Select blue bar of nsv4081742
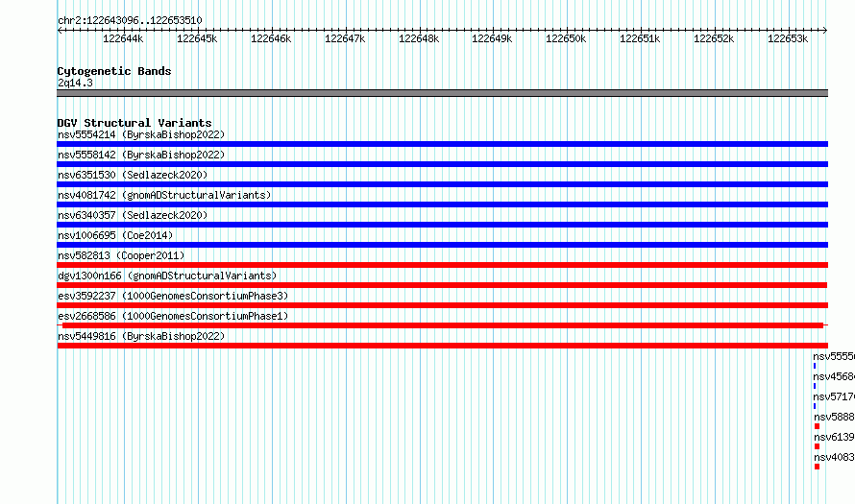The width and height of the screenshot is (855, 504). [x=442, y=204]
